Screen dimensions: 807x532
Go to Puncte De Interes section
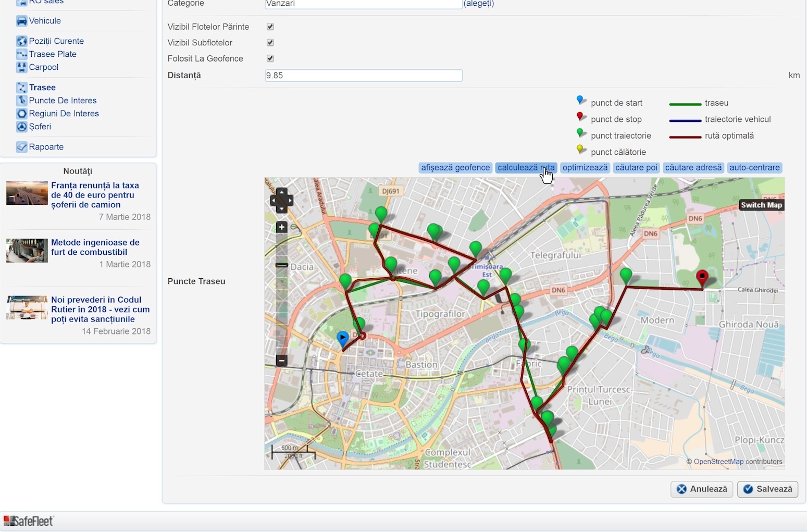pyautogui.click(x=63, y=101)
